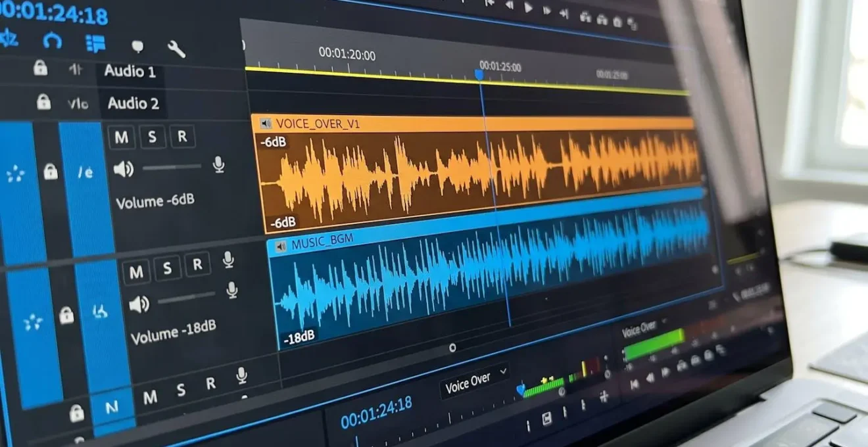The width and height of the screenshot is (868, 447).
Task: Open the mixer panel icon near the top left
Action: (96, 43)
